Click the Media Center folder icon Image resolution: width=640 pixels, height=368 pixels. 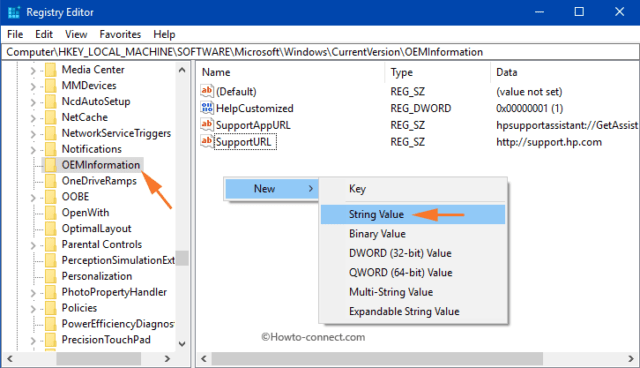51,70
